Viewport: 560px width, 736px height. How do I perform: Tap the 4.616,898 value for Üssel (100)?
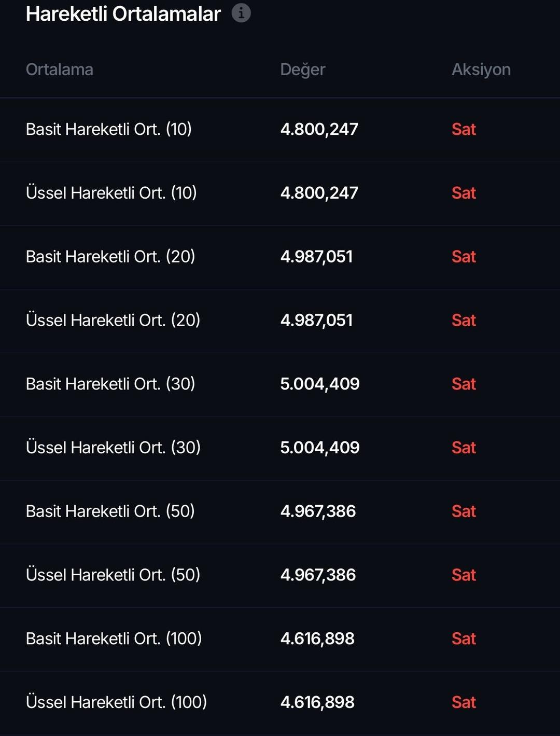click(x=317, y=702)
